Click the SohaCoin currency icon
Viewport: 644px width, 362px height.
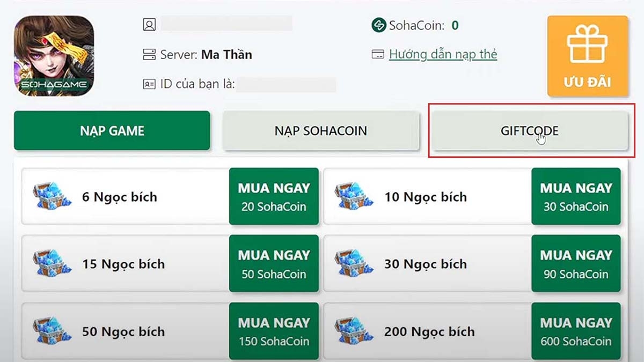(379, 24)
